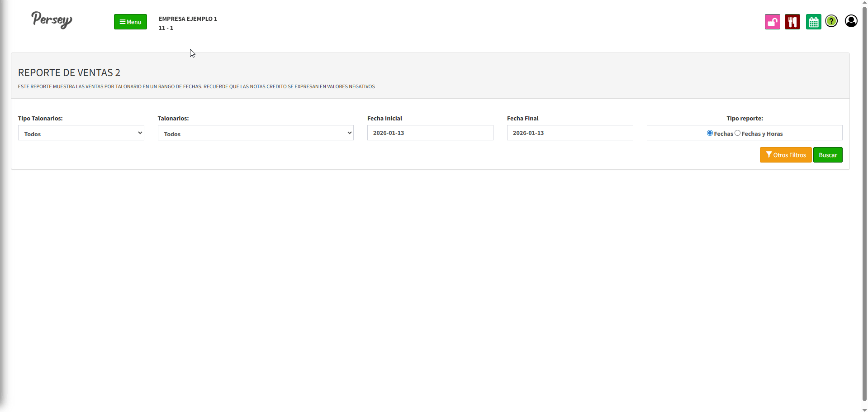868x412 pixels.
Task: Click the scrollbar down arrow
Action: click(x=864, y=409)
